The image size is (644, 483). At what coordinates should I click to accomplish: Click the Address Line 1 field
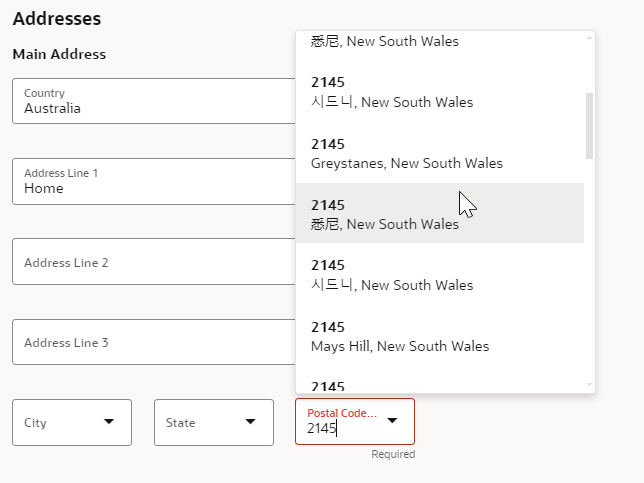154,182
